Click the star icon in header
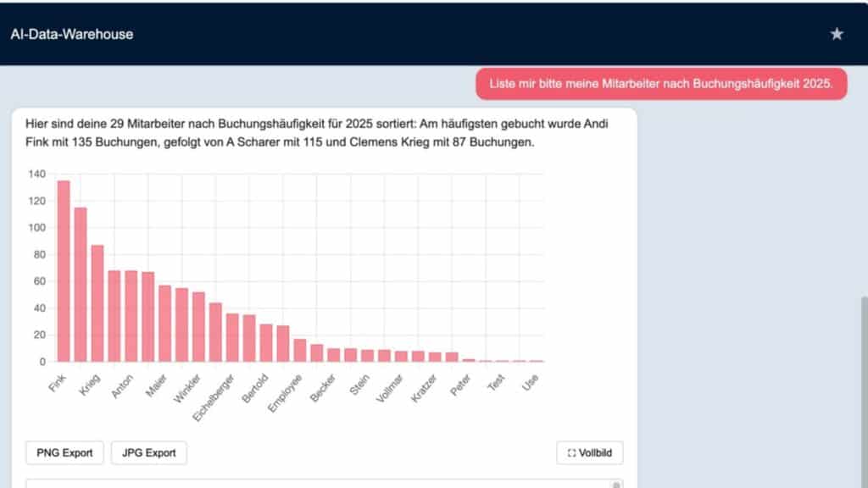 pyautogui.click(x=837, y=34)
